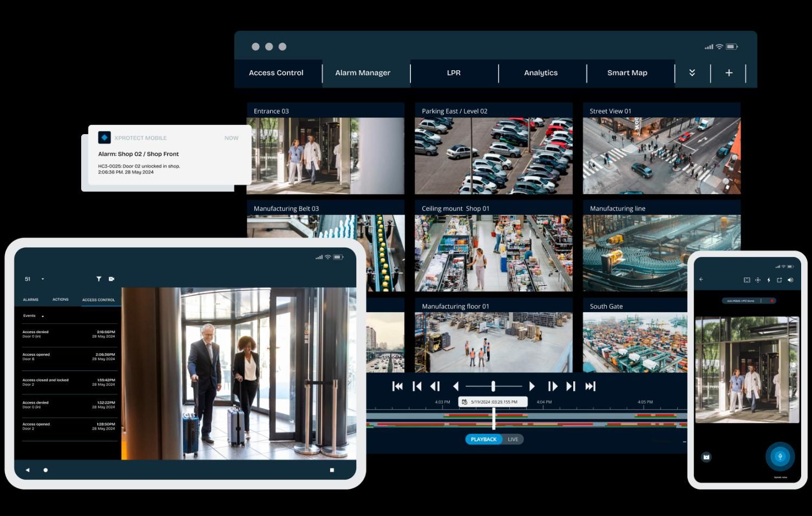Select the Entrance 03 camera view

tap(325, 149)
